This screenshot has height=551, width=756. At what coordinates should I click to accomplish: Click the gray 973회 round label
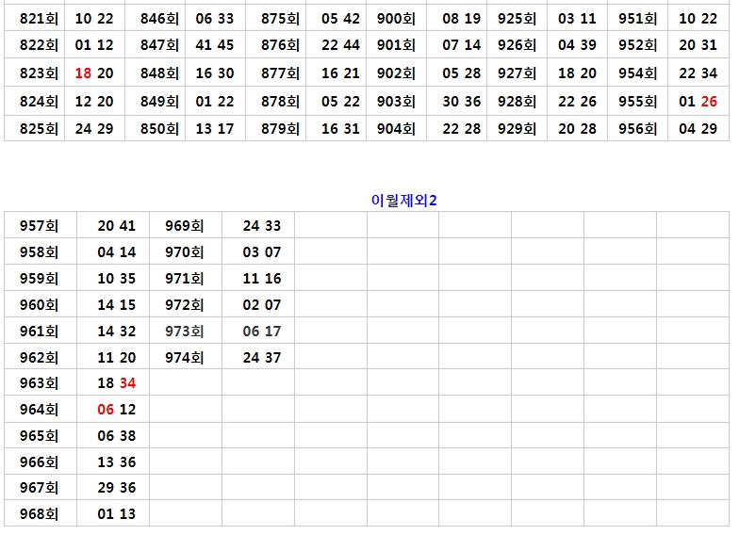(184, 331)
